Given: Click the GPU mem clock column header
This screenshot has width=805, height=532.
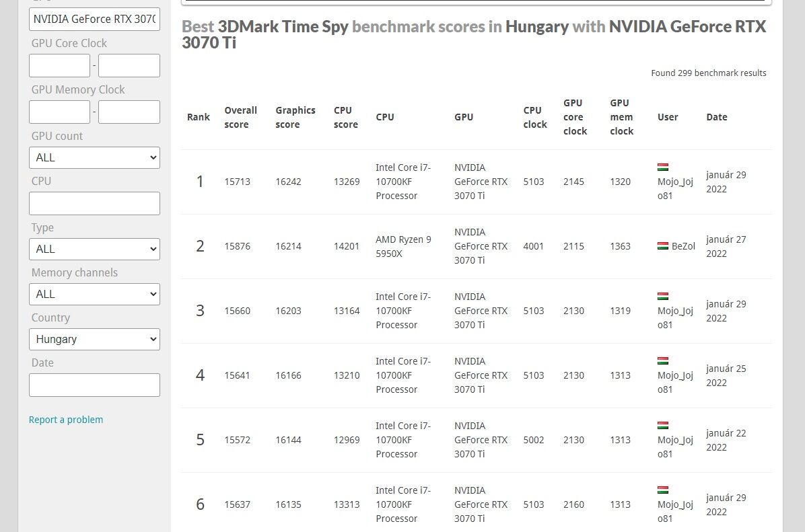Looking at the screenshot, I should 622,117.
